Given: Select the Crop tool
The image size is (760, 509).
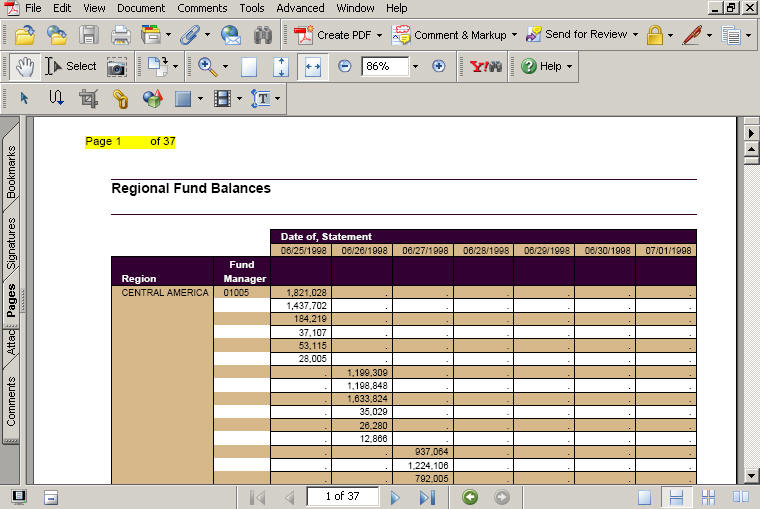Looking at the screenshot, I should [x=88, y=98].
